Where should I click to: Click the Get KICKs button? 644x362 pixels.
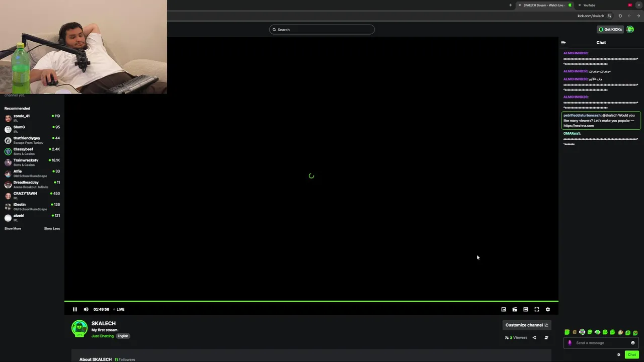[x=610, y=29]
